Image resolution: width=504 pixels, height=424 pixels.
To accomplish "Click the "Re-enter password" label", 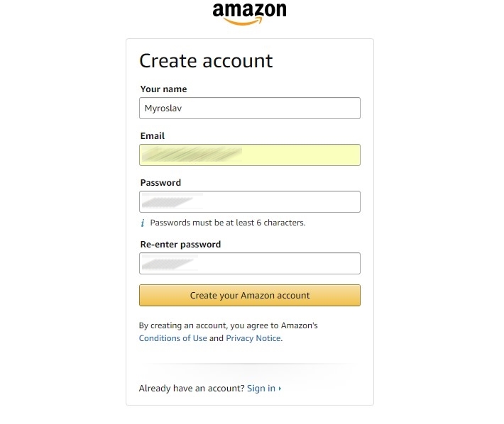I will 180,244.
